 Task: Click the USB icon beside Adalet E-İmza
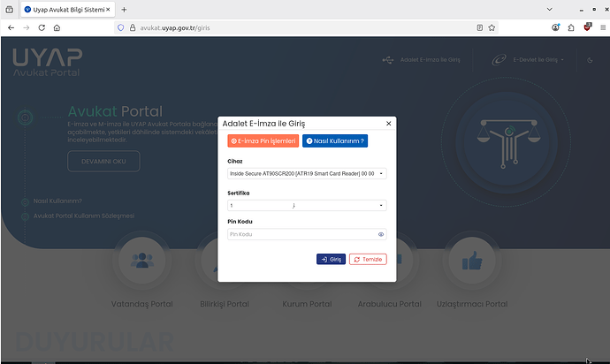[x=388, y=60]
